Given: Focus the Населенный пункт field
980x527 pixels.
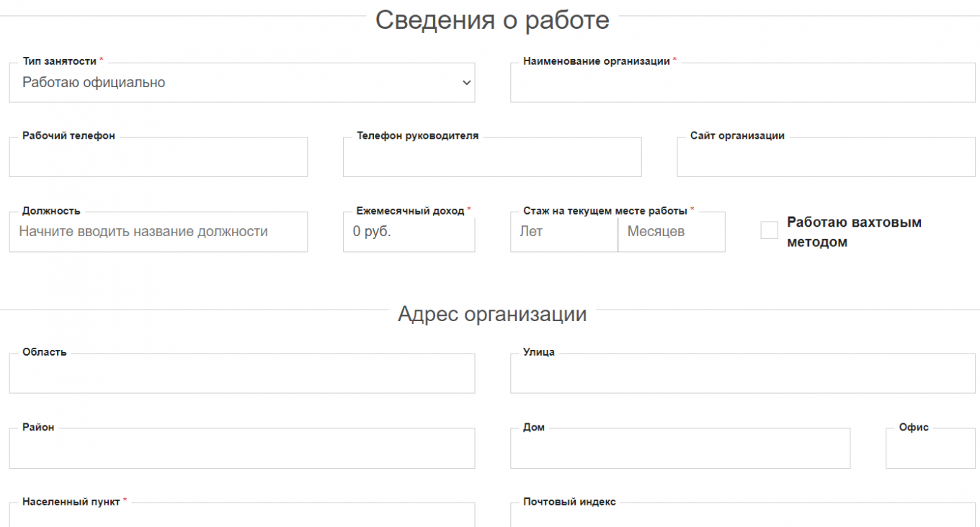Looking at the screenshot, I should 241,515.
